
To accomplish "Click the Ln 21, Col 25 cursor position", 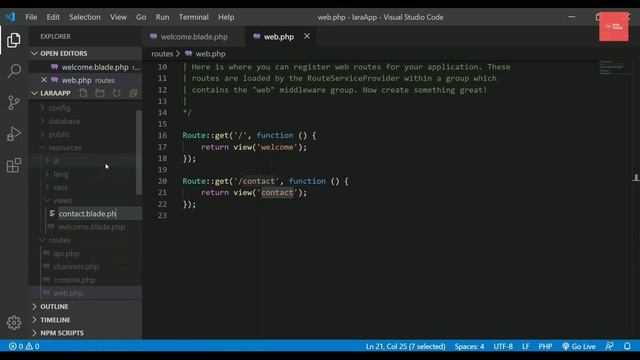I will [x=405, y=346].
